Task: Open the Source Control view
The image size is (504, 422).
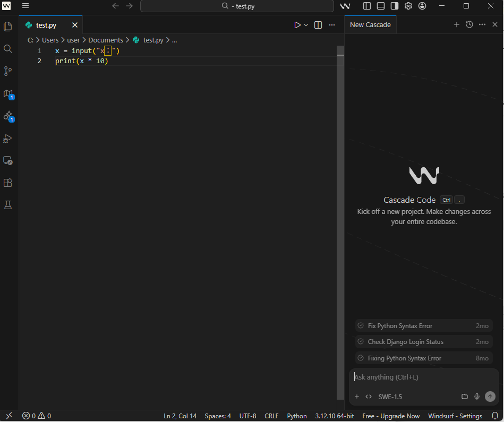Action: [x=8, y=71]
